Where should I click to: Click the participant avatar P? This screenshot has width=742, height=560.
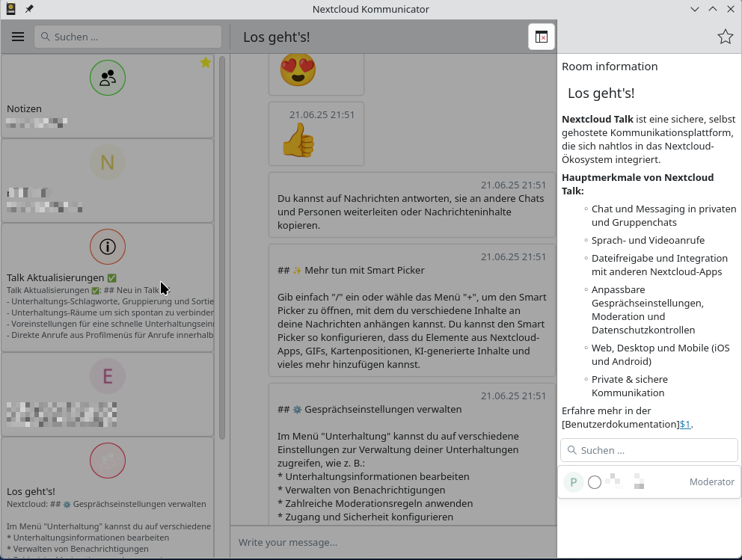574,482
